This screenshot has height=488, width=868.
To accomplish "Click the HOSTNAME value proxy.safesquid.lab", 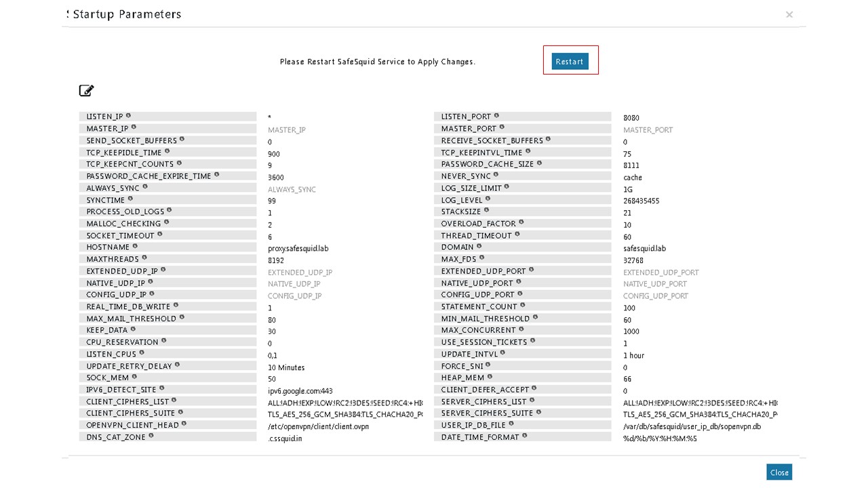I will click(x=298, y=249).
